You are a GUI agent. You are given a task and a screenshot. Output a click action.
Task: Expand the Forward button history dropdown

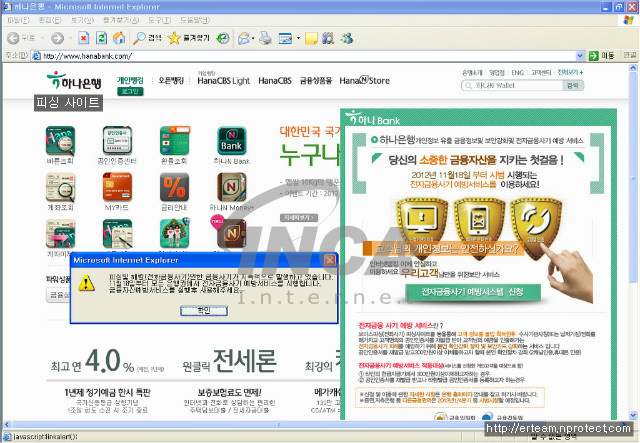pos(70,38)
